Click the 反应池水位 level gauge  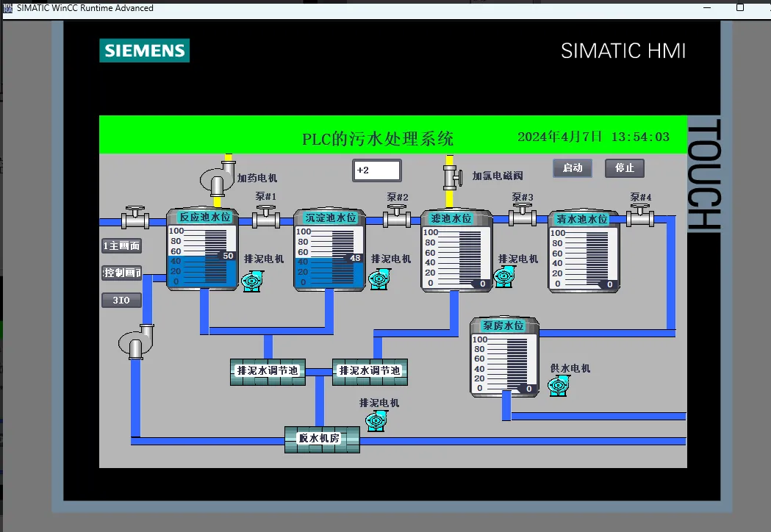point(203,256)
